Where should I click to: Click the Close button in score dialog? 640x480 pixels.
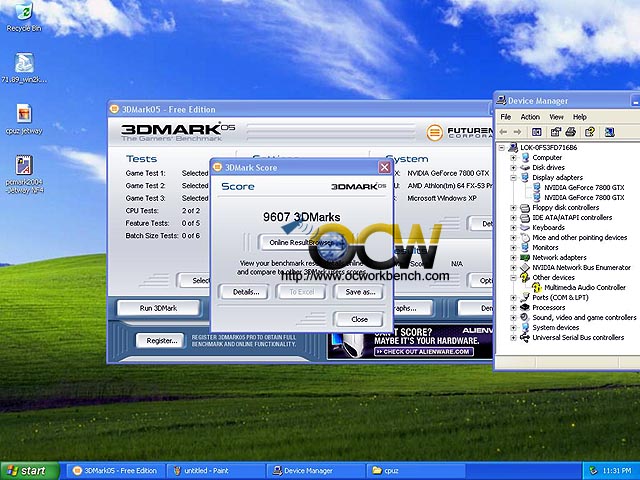pos(360,319)
